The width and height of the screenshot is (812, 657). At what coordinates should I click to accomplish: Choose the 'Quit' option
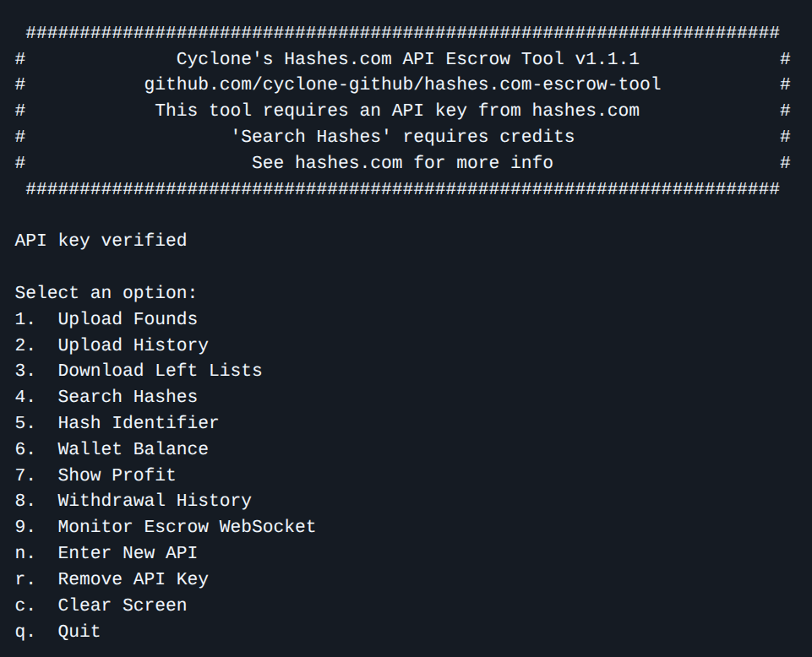[x=79, y=631]
